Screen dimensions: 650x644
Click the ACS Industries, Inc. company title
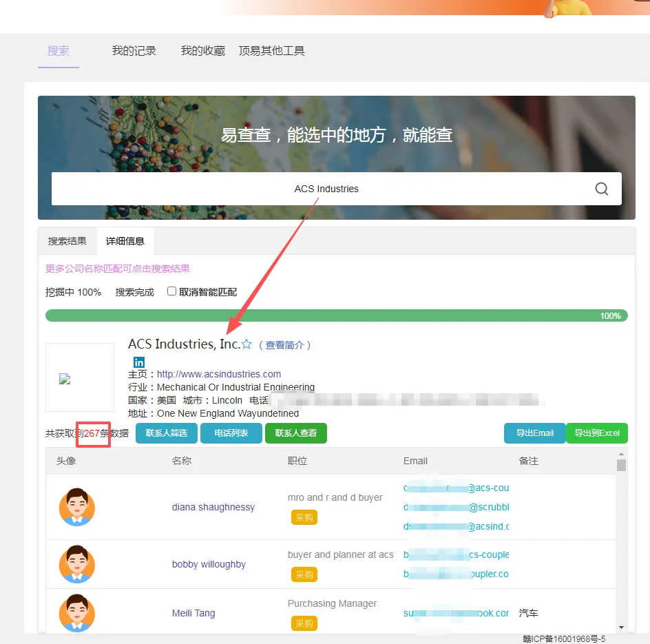point(184,344)
